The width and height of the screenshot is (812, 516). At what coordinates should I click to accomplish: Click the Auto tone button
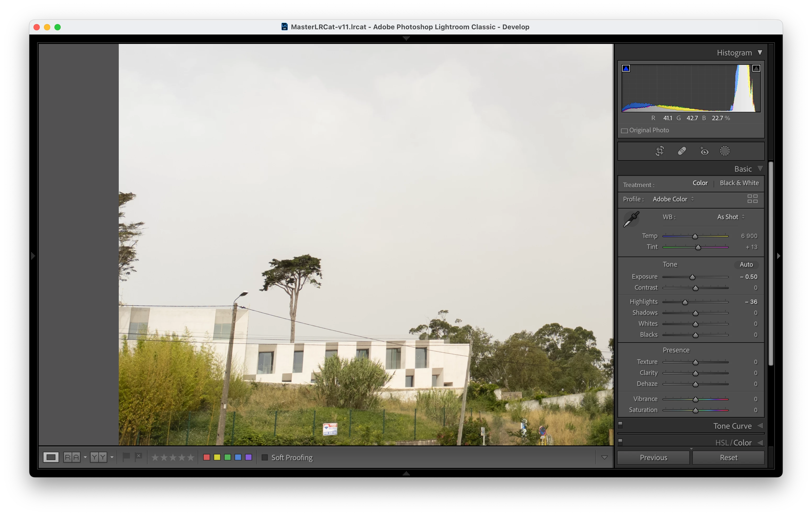746,265
